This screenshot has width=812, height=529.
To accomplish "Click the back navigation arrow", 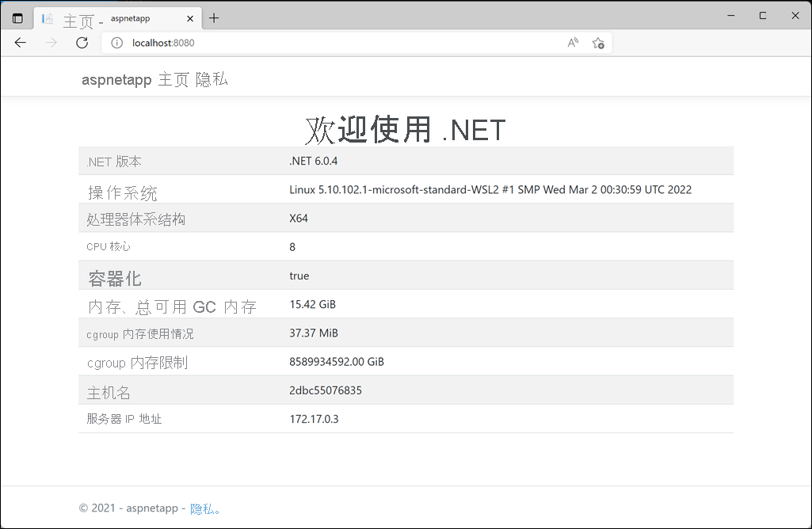I will [x=21, y=43].
